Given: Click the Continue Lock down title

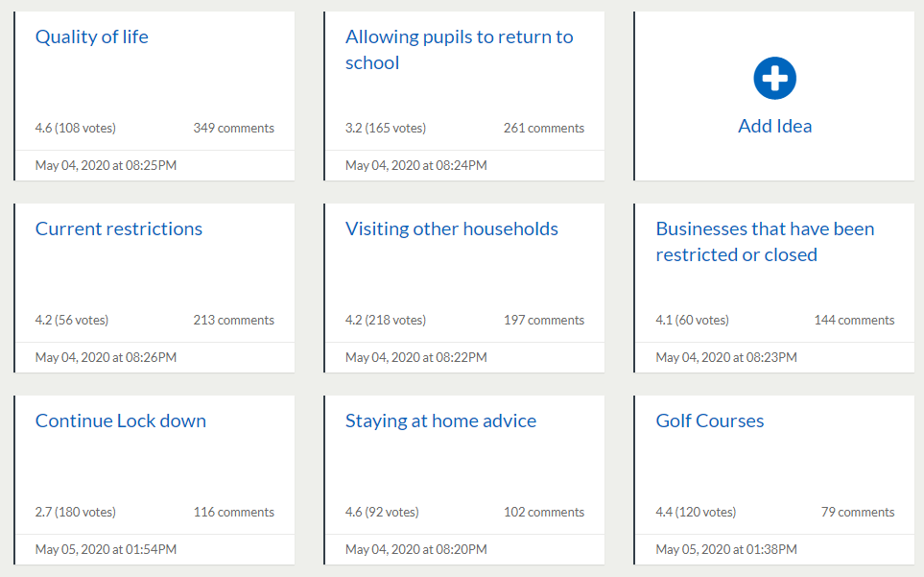Looking at the screenshot, I should [x=121, y=421].
